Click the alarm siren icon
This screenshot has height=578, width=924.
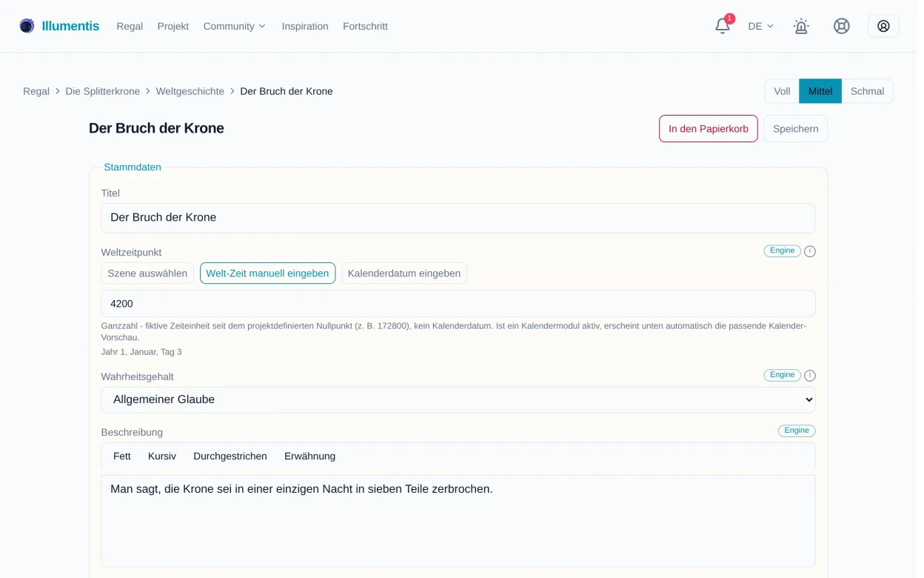801,26
